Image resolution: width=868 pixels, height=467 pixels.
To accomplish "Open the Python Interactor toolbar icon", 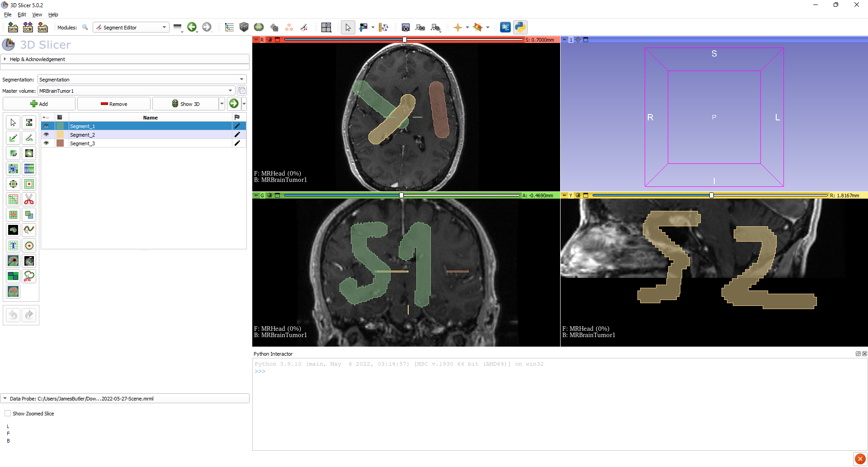I will pos(520,28).
